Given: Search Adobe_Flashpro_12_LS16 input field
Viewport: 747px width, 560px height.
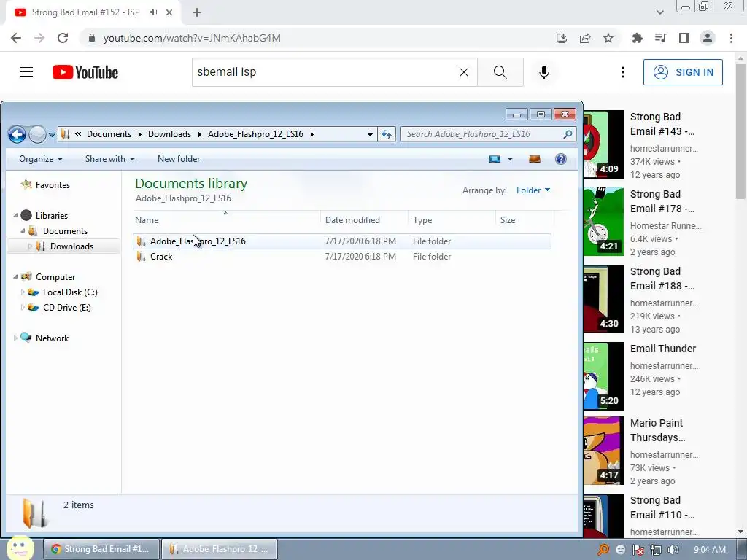Looking at the screenshot, I should pyautogui.click(x=483, y=134).
